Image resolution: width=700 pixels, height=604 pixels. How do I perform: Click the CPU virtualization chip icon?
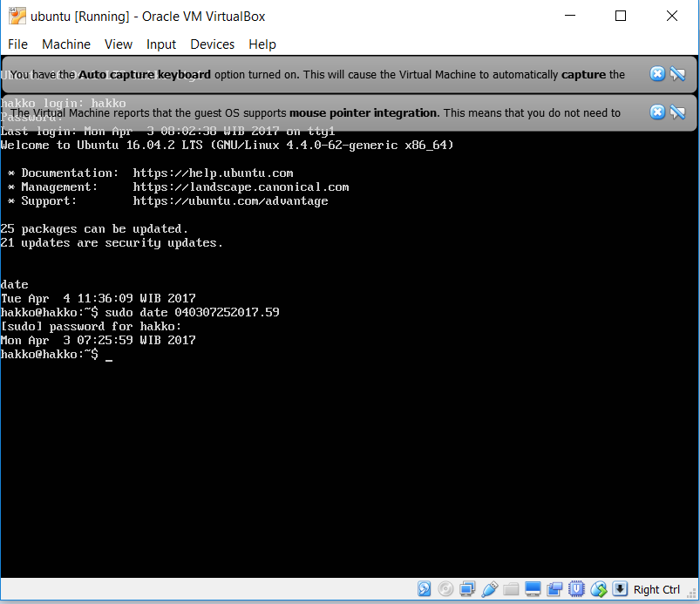click(x=576, y=589)
